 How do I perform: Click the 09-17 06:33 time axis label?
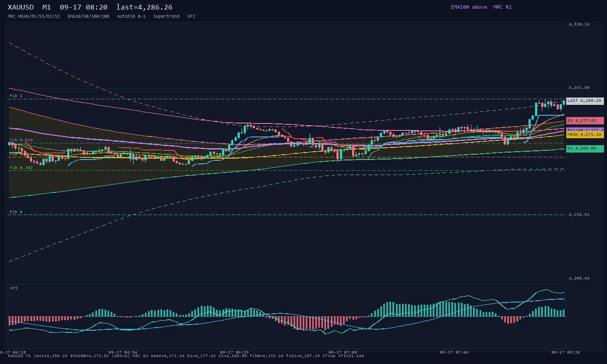pyautogui.click(x=235, y=352)
